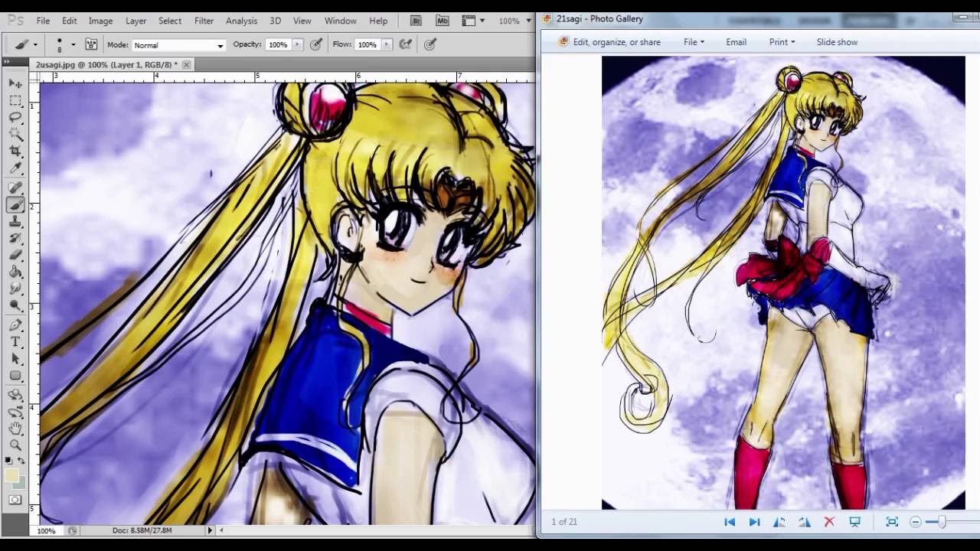Start Slide show in Photo Gallery
980x551 pixels.
(837, 42)
